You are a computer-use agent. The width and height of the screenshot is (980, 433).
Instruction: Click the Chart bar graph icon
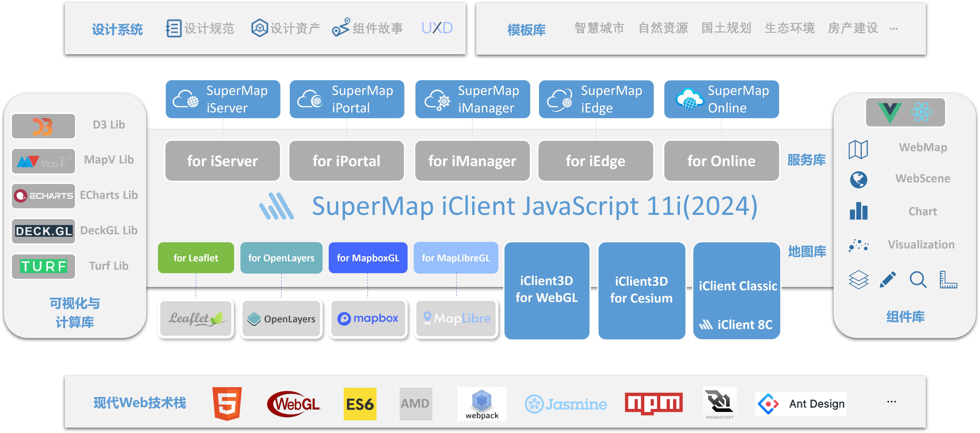pos(858,211)
